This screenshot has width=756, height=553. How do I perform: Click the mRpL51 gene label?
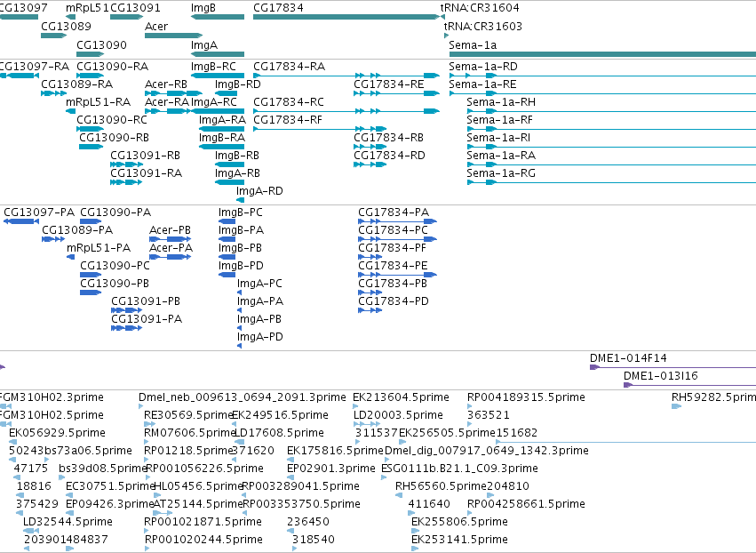point(87,8)
